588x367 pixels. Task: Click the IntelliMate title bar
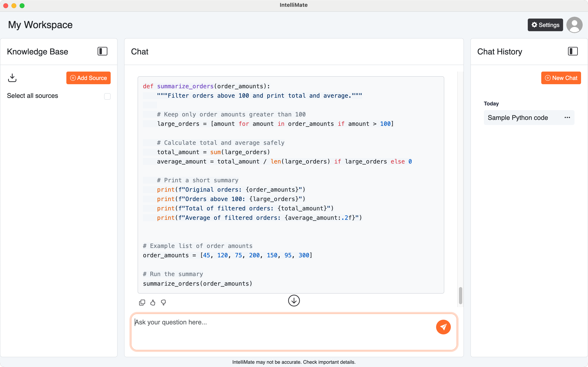(294, 5)
